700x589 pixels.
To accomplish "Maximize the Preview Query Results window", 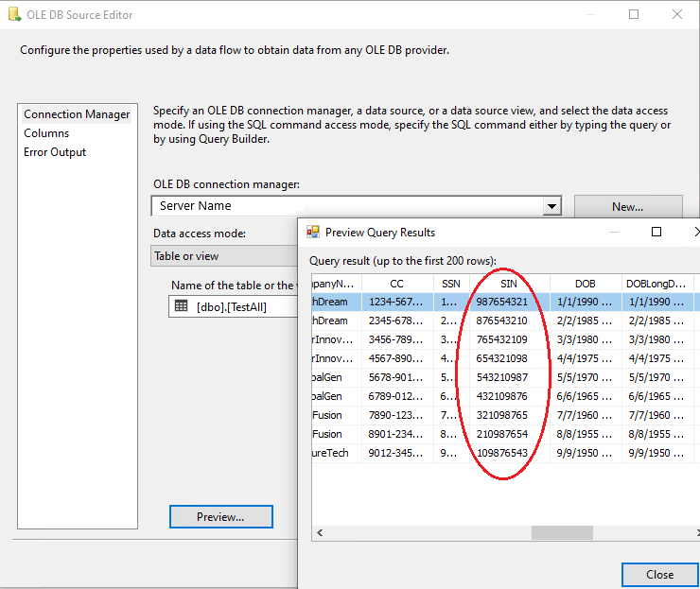I will point(656,232).
